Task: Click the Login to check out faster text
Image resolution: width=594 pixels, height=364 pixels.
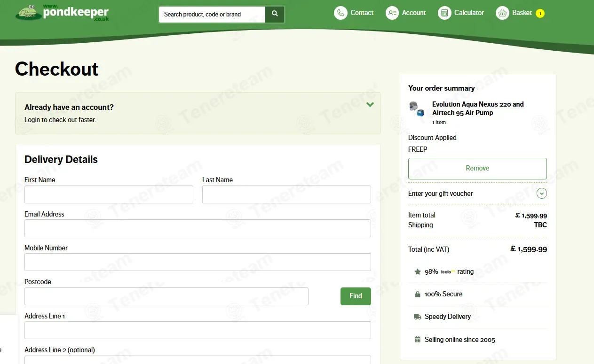Action: [x=60, y=120]
